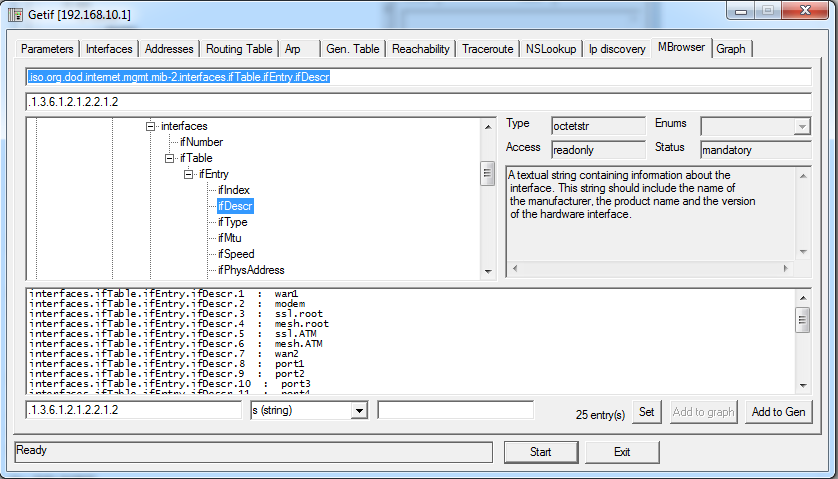The image size is (838, 479).
Task: Click the result line ifDescr.7 wan2
Action: [164, 354]
